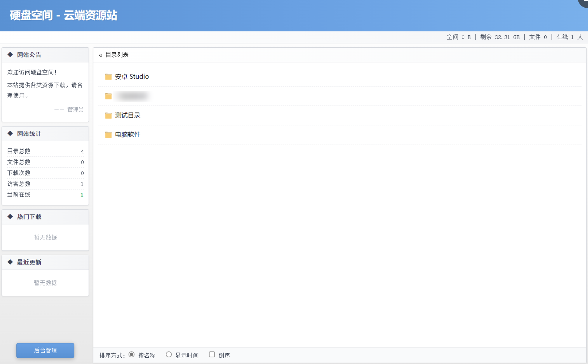Click folder icon of the blurred directory
Viewport: 588px width, 364px height.
tap(108, 96)
